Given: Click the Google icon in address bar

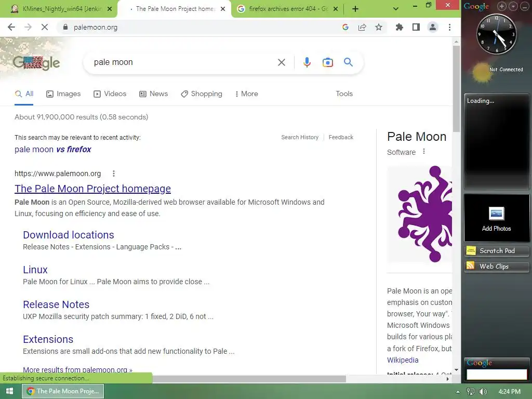Looking at the screenshot, I should (345, 27).
